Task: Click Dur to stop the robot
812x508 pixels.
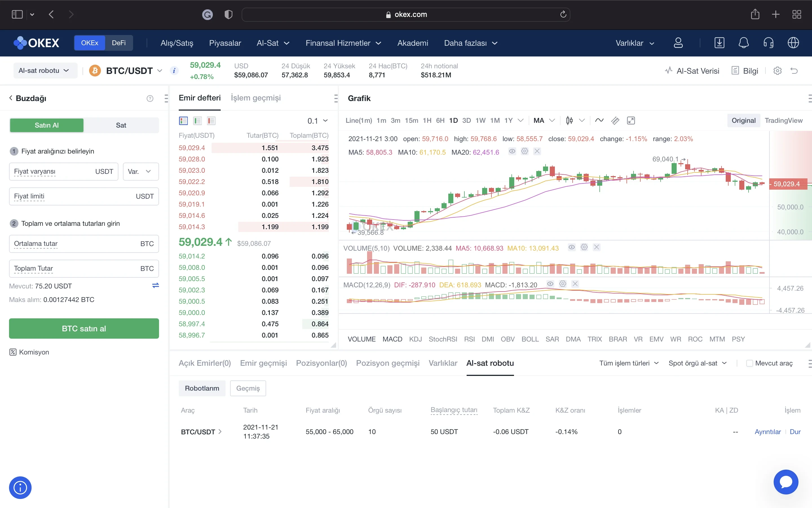Action: point(795,432)
